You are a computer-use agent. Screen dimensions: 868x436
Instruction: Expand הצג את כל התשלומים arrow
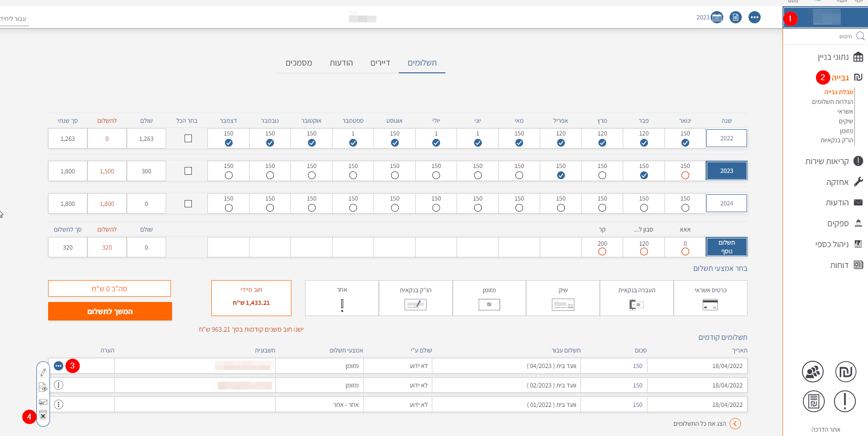coord(735,424)
